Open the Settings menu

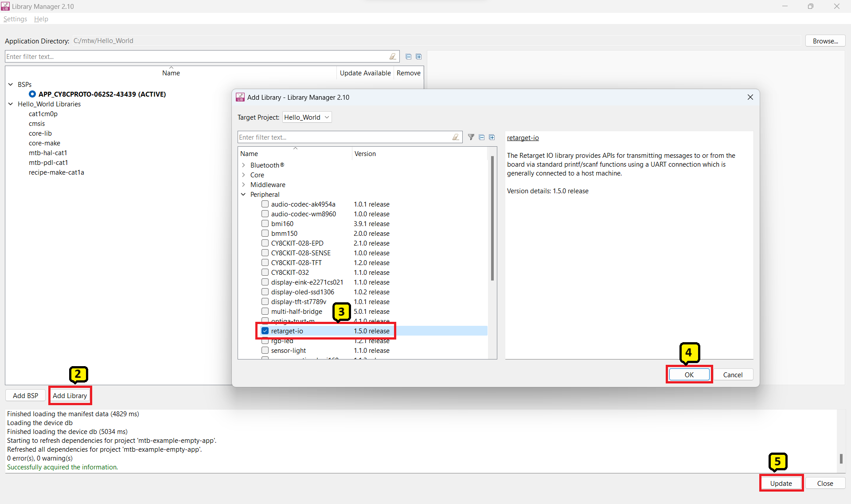15,19
